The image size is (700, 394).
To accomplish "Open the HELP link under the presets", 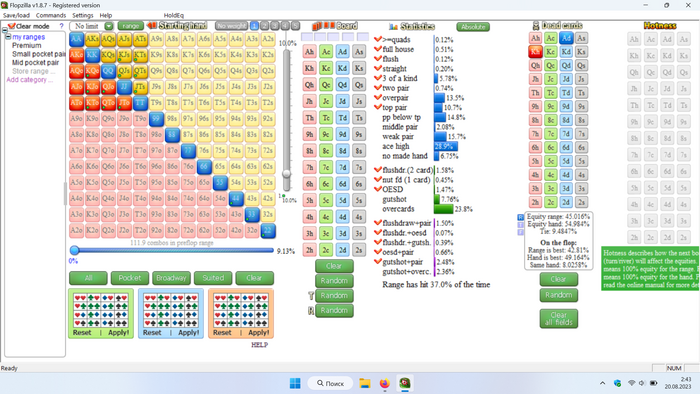I will tap(259, 344).
